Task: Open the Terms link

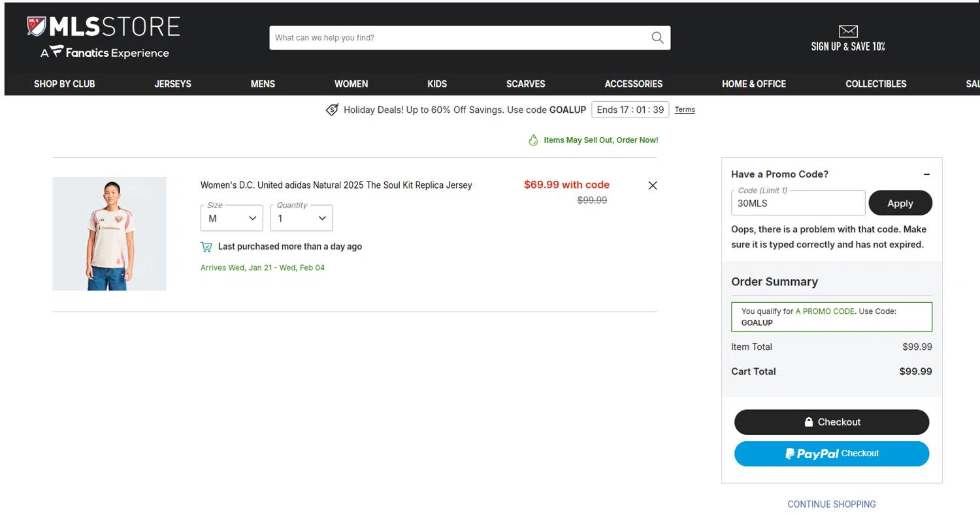Action: click(685, 110)
